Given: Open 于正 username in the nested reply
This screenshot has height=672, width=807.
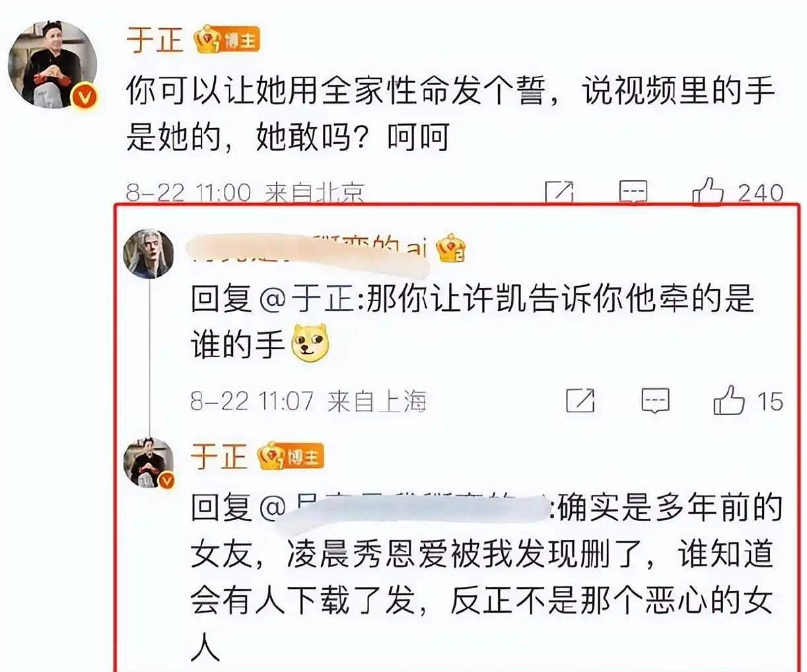Looking at the screenshot, I should [x=219, y=456].
